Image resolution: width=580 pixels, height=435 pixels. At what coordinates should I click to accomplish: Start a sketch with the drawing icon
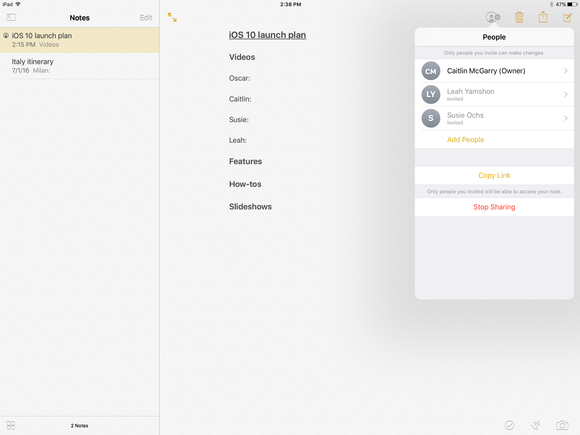click(x=535, y=425)
